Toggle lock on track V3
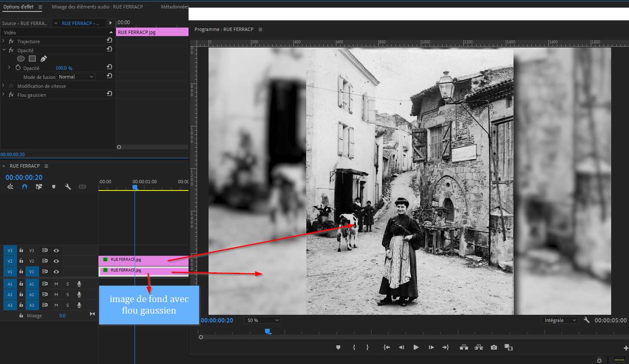Image resolution: width=629 pixels, height=364 pixels. tap(21, 250)
